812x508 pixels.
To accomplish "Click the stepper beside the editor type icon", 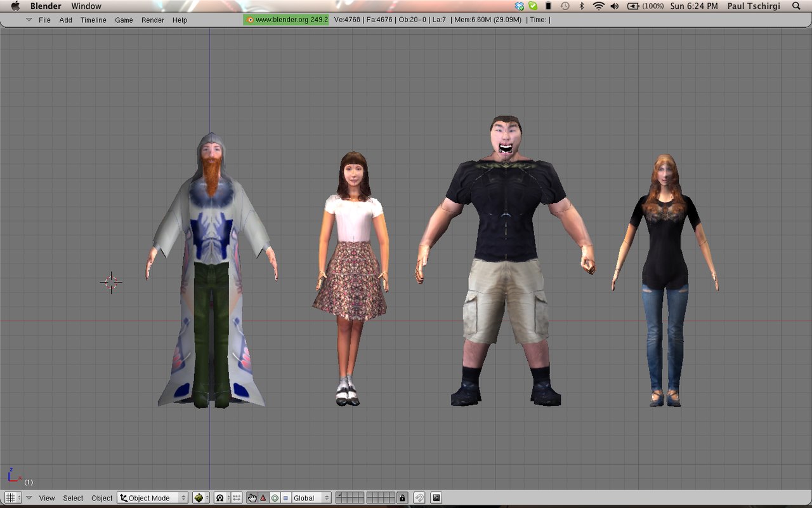I will point(20,497).
